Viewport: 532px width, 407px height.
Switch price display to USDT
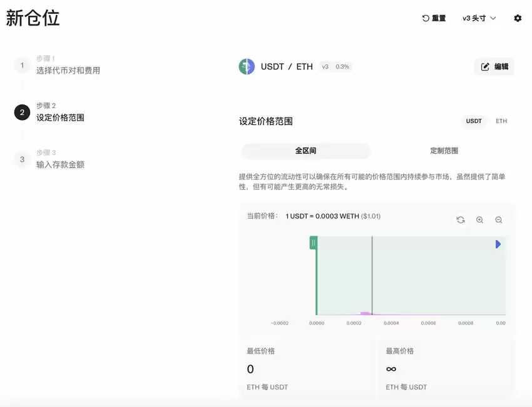[474, 121]
